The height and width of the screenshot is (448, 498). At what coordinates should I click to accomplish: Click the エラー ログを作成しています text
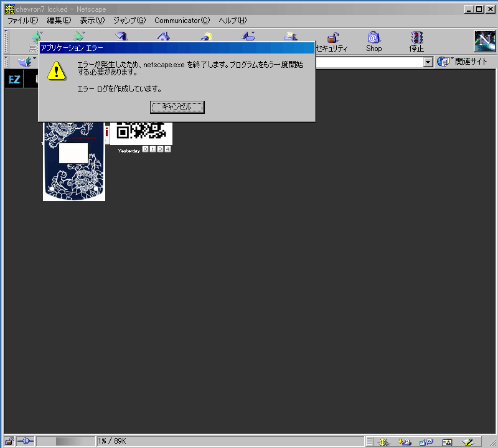click(x=120, y=89)
